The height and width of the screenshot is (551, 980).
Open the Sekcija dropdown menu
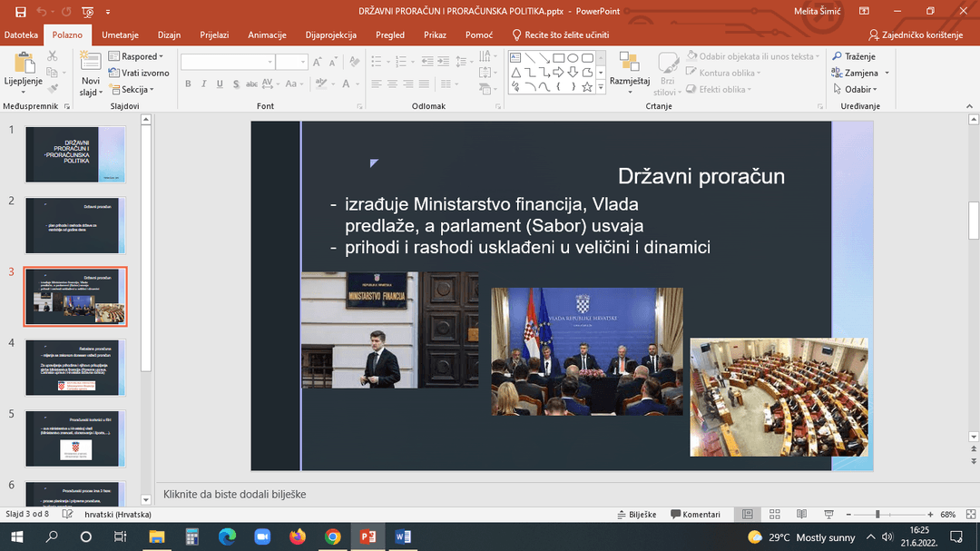(136, 90)
